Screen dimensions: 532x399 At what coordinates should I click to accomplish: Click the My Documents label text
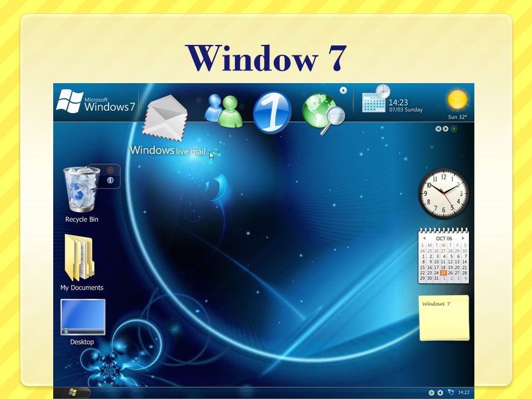tap(82, 288)
